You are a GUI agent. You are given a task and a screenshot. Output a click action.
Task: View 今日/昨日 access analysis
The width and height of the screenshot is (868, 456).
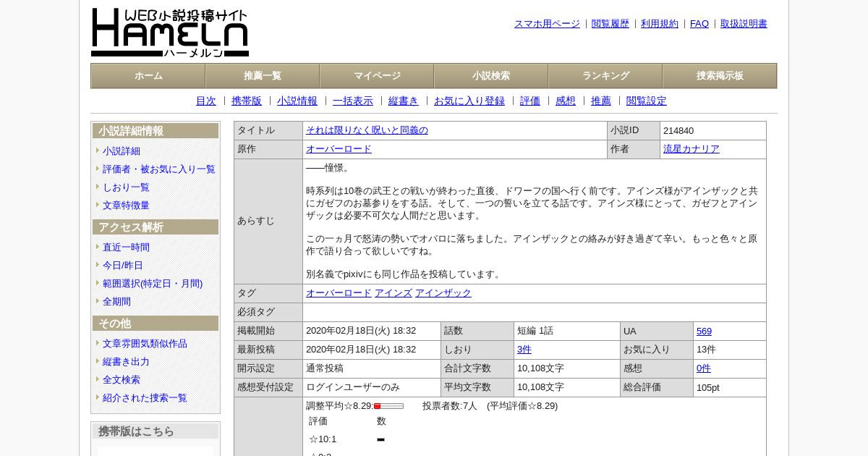pos(123,266)
